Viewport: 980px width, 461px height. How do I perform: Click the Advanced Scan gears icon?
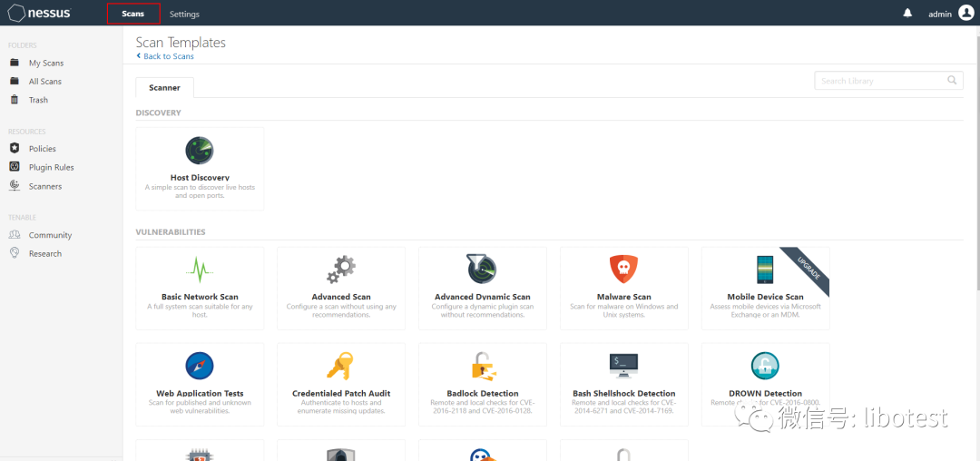coord(341,270)
